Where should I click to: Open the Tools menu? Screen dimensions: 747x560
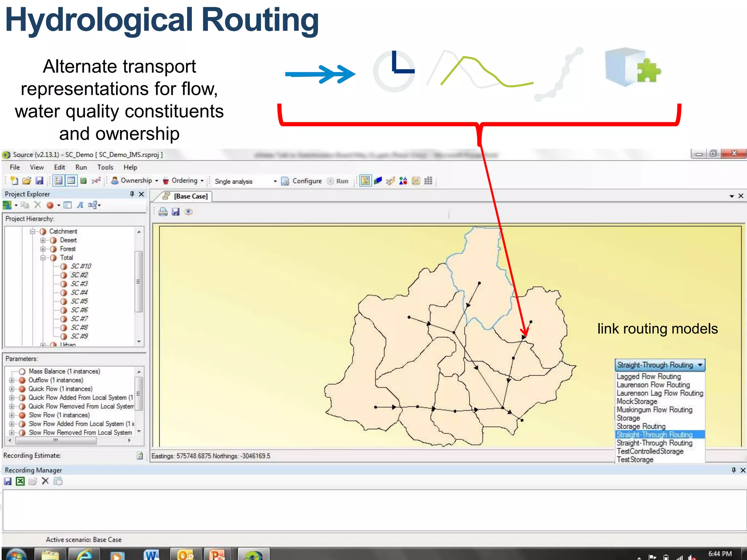click(105, 167)
